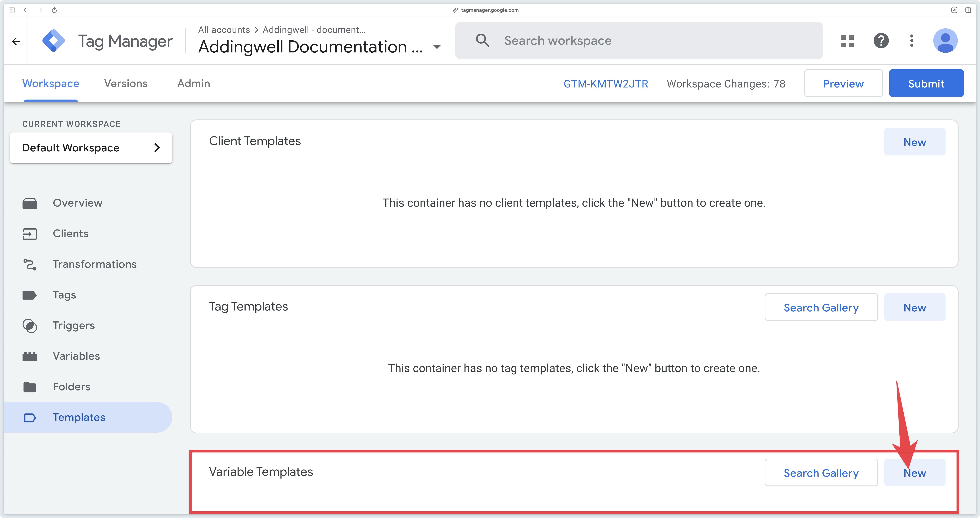Click the Preview button
This screenshot has width=980, height=518.
(x=843, y=83)
